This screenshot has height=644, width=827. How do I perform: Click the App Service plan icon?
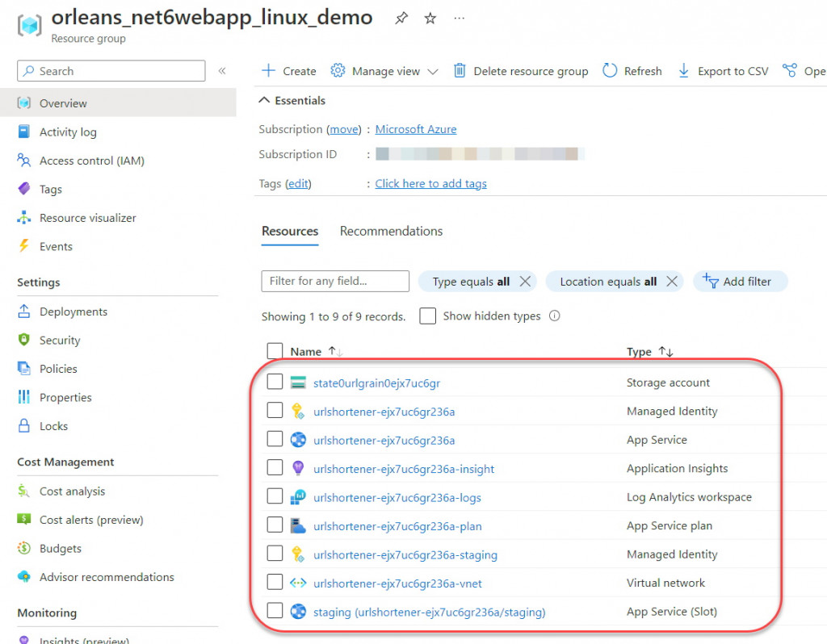298,525
